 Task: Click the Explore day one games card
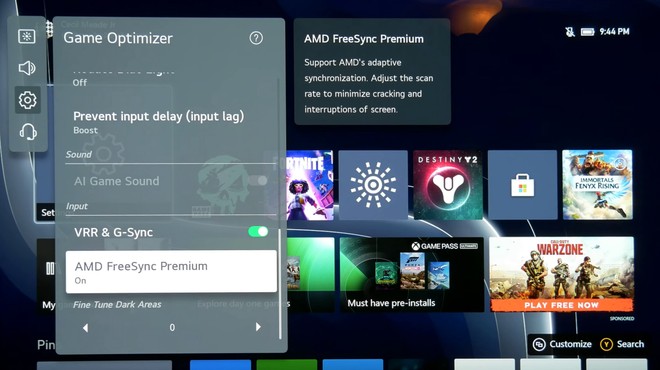coord(311,274)
